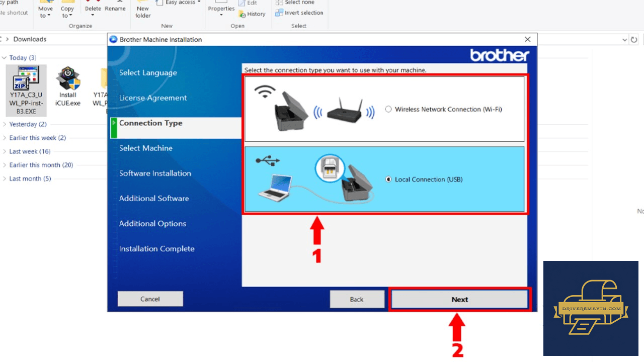Click the "Installation Complete" step label
The image size is (644, 362).
point(156,249)
